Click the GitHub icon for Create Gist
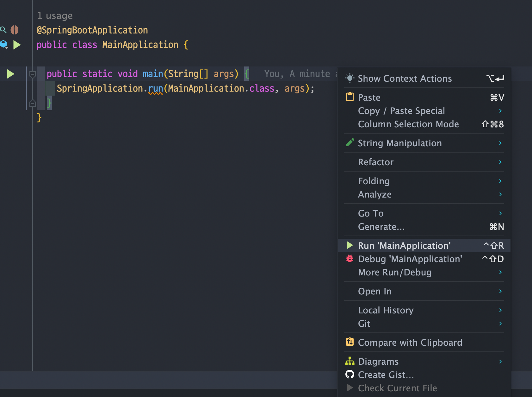The height and width of the screenshot is (397, 532). click(350, 375)
